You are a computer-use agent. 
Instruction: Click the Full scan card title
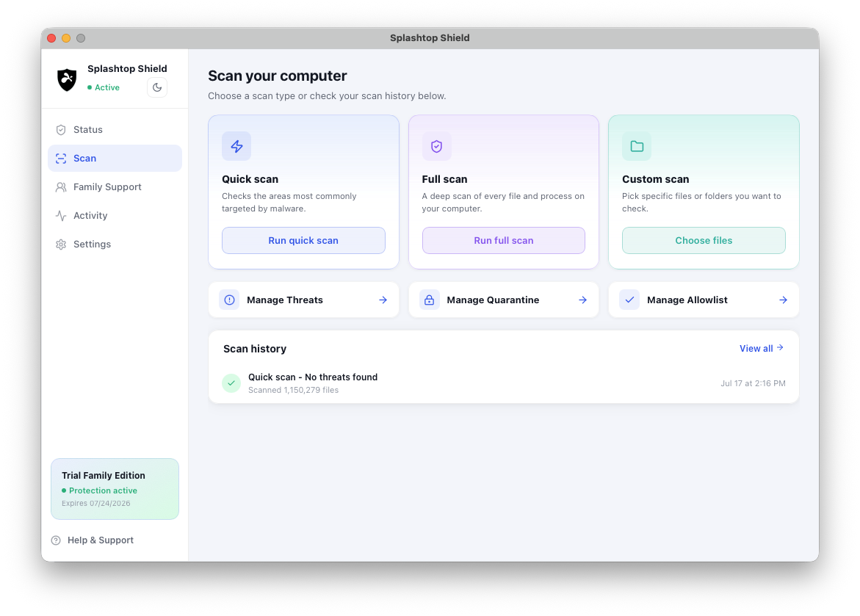tap(445, 179)
